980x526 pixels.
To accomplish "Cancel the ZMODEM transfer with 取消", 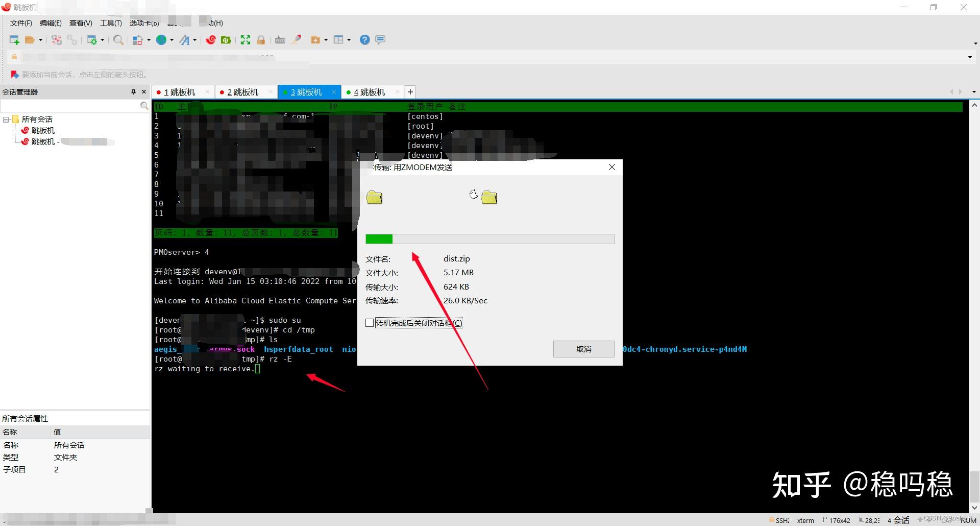I will pos(584,349).
